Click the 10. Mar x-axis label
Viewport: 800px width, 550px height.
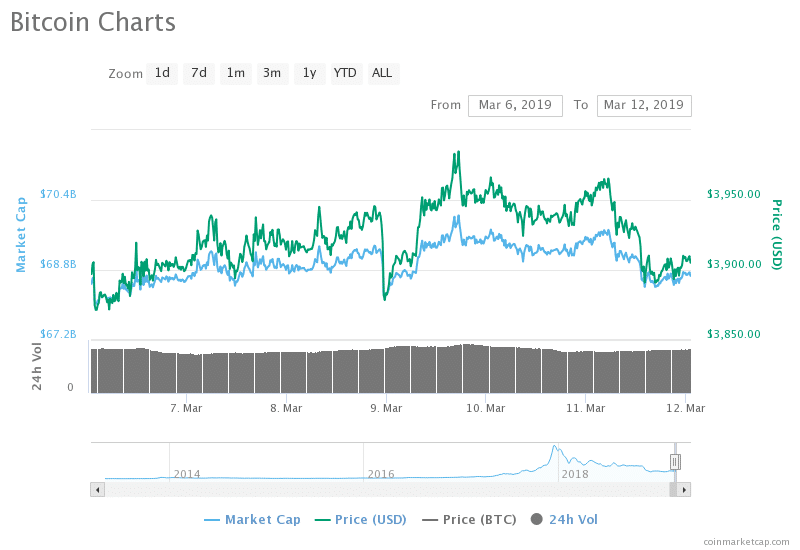(x=486, y=408)
